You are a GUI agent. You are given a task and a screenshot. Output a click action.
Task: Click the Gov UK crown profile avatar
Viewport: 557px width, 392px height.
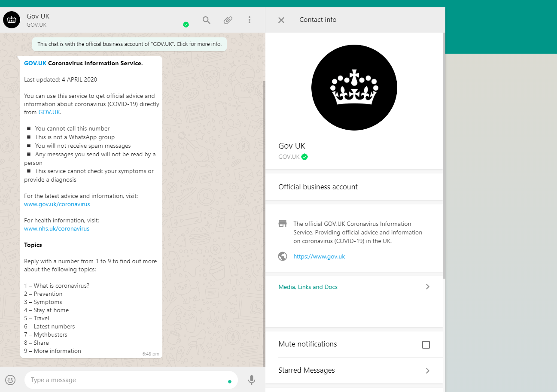coord(354,87)
